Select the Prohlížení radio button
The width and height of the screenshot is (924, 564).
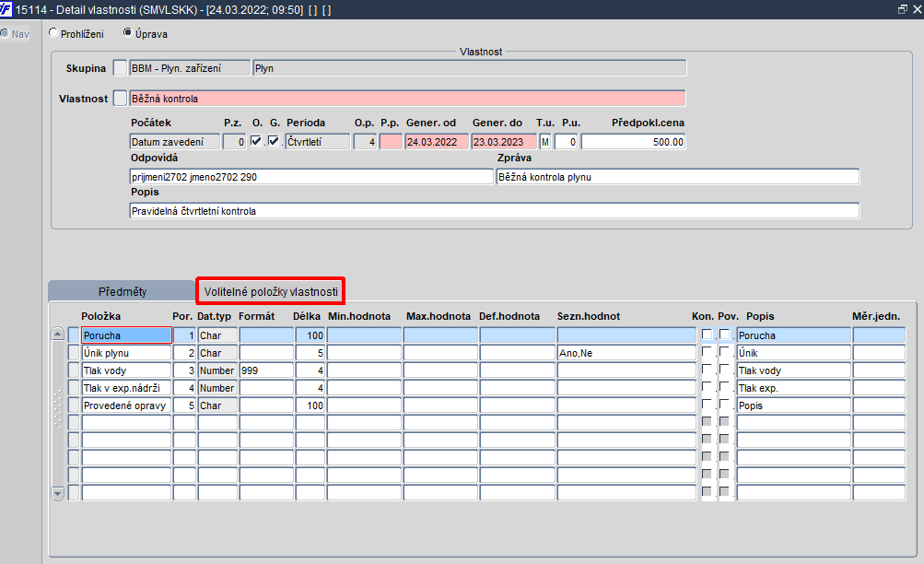[53, 33]
